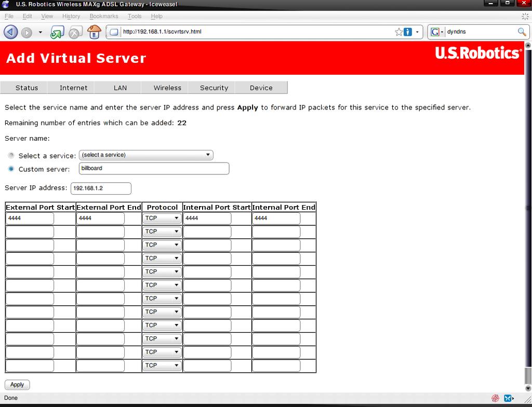Click the 'External Port End' column header
Image resolution: width=532 pixels, height=407 pixels.
[109, 207]
